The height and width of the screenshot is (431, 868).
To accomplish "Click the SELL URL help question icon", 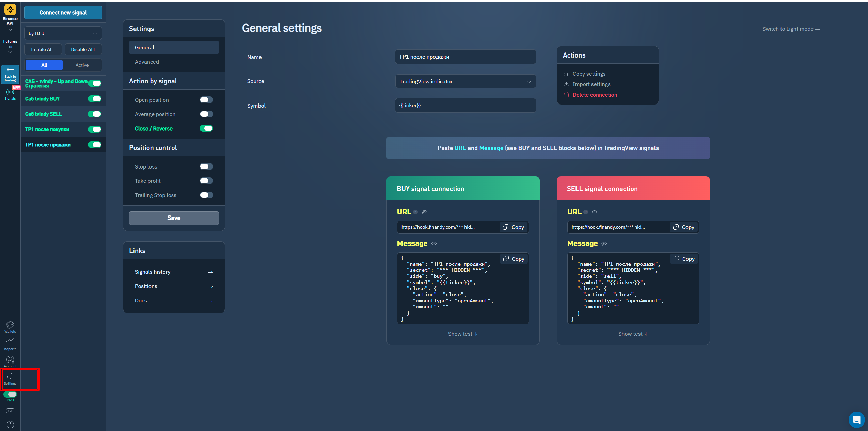I will click(585, 212).
